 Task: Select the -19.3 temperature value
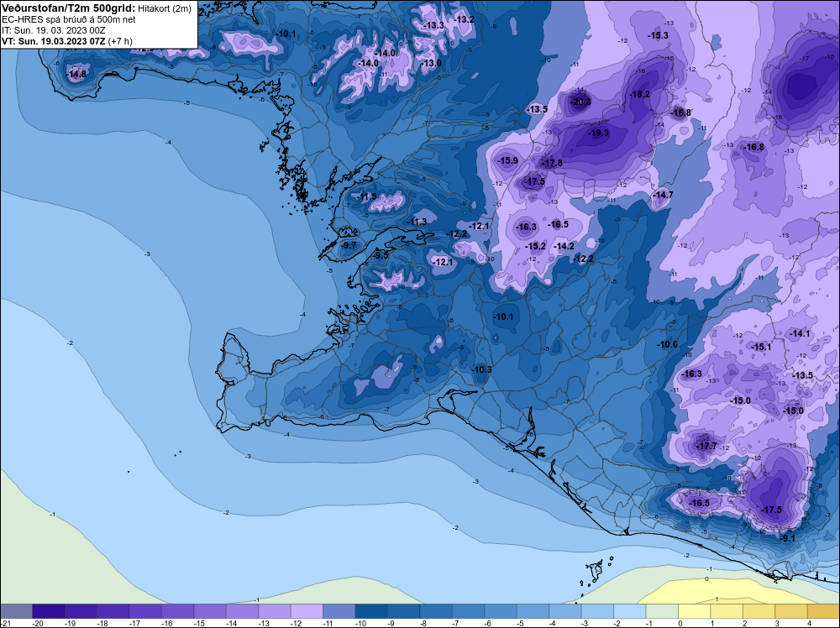[x=598, y=133]
